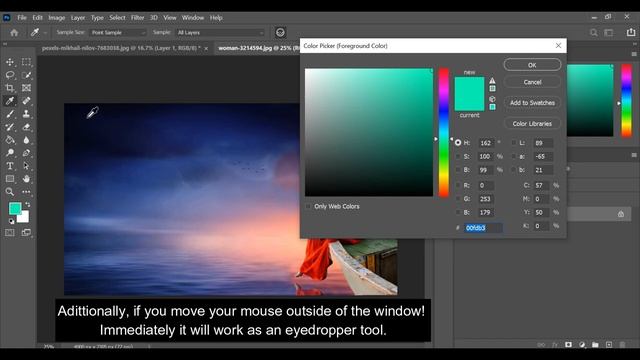640x360 pixels.
Task: Select the Hand tool
Action: [26, 179]
